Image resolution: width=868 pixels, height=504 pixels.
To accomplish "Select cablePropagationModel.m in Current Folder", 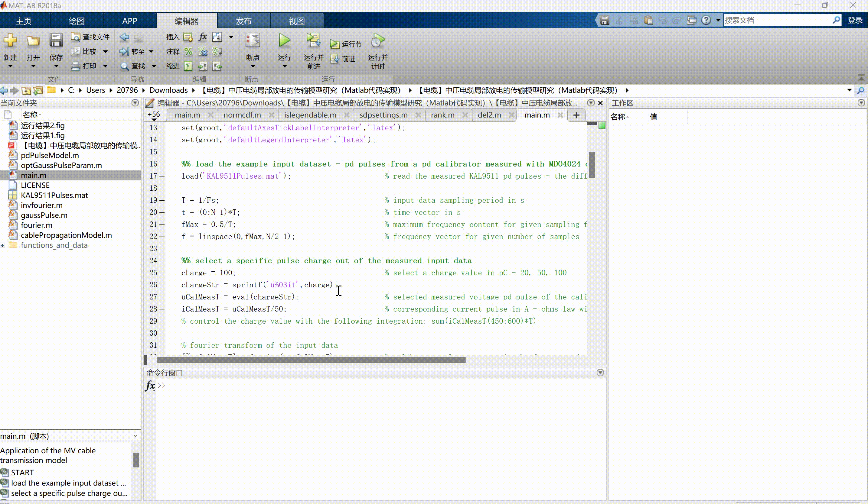I will click(x=66, y=235).
